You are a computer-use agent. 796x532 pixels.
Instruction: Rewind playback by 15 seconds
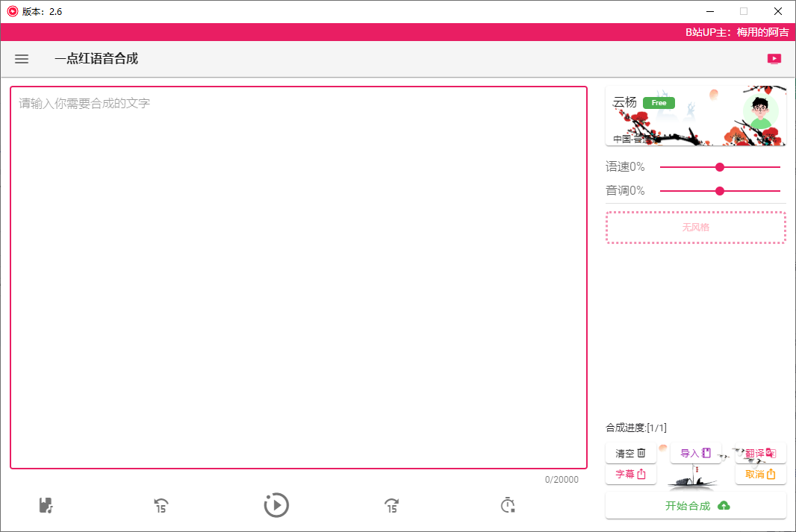[x=161, y=505]
